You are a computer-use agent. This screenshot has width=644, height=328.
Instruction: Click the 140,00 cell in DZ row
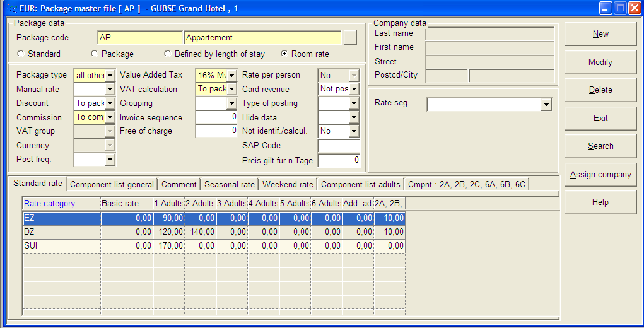coord(201,232)
